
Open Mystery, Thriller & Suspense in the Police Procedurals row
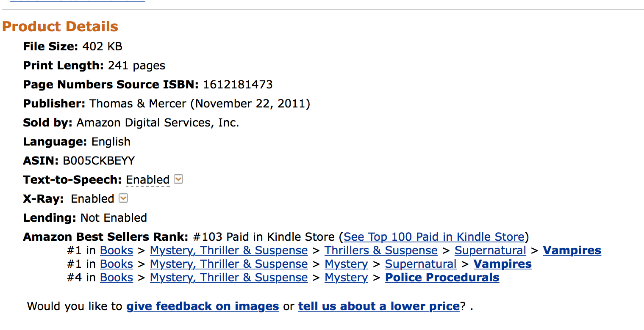click(229, 278)
